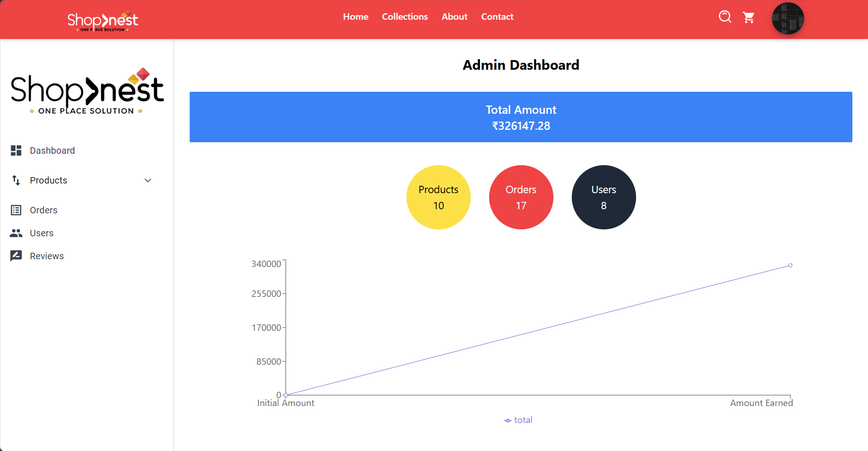The width and height of the screenshot is (868, 451).
Task: Click the Shopnest logo in the red navbar
Action: (x=102, y=20)
